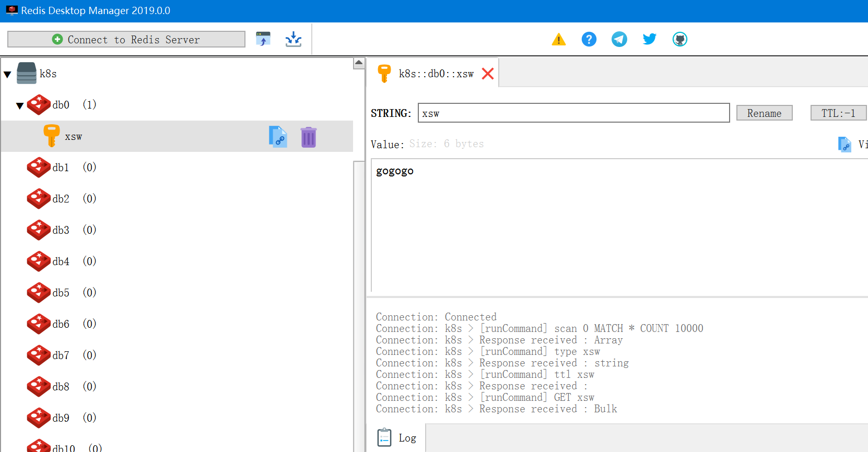
Task: Select the db0 Redis cube icon
Action: coord(39,104)
